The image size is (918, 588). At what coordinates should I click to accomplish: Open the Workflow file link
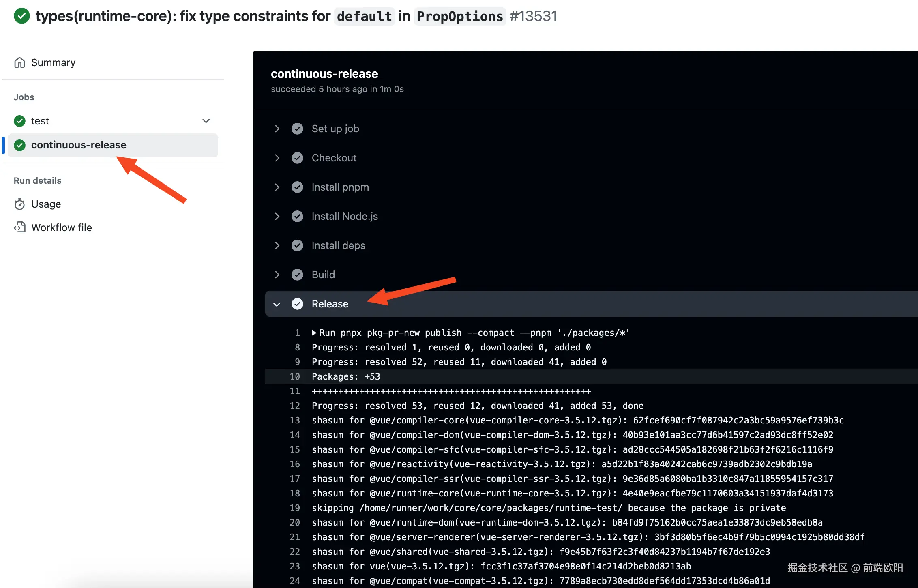click(62, 227)
